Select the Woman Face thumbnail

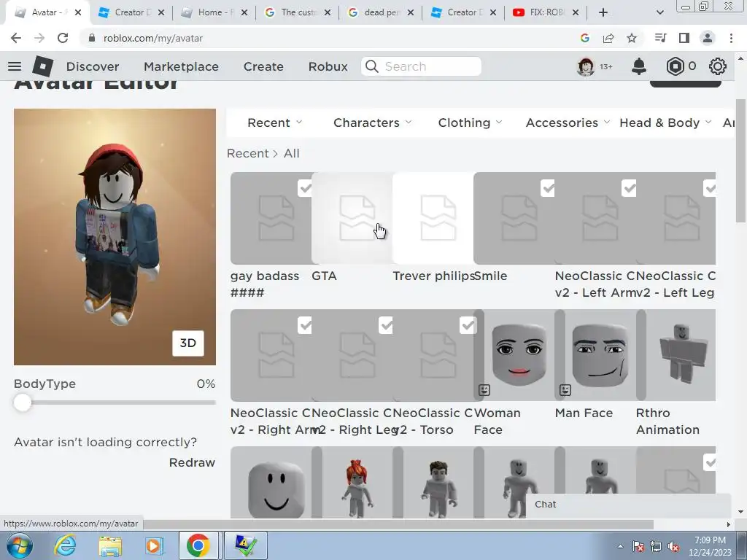click(x=519, y=355)
